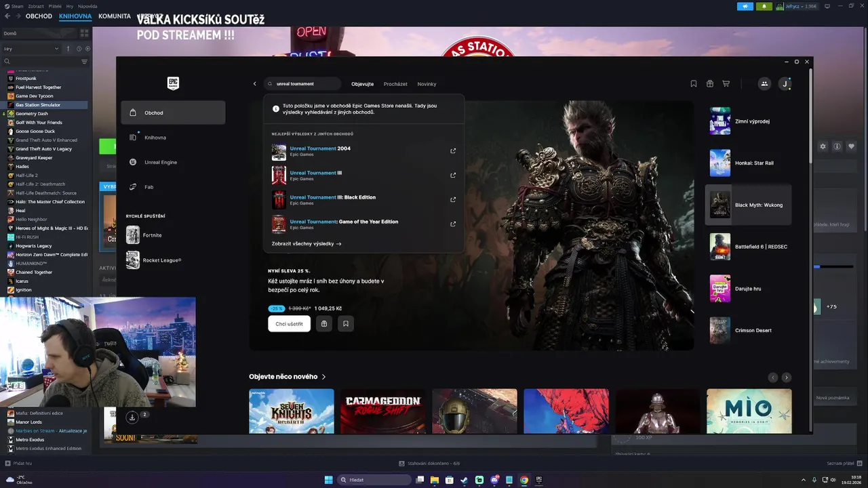Screen dimensions: 868x488
Task: Open Chrome from the Windows taskbar
Action: point(524,480)
